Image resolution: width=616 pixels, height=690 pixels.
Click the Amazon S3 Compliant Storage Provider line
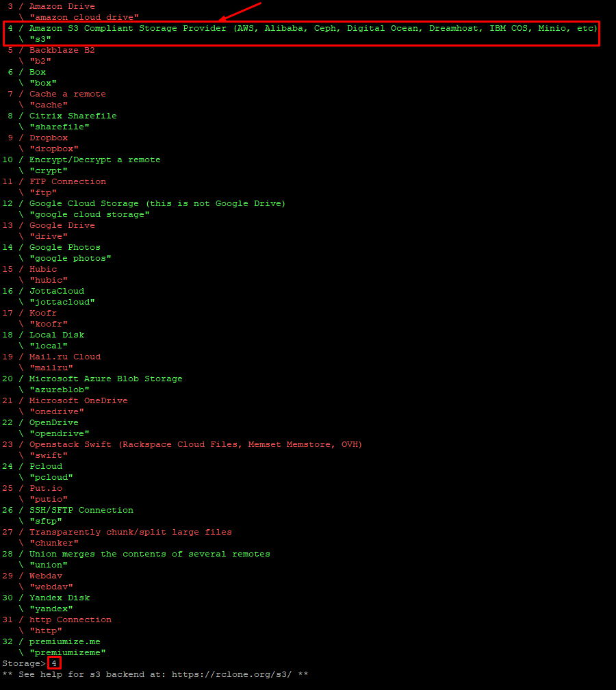pos(313,28)
